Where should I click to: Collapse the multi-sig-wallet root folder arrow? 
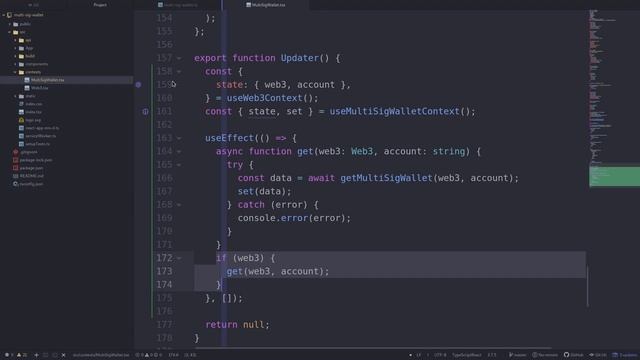tap(4, 15)
